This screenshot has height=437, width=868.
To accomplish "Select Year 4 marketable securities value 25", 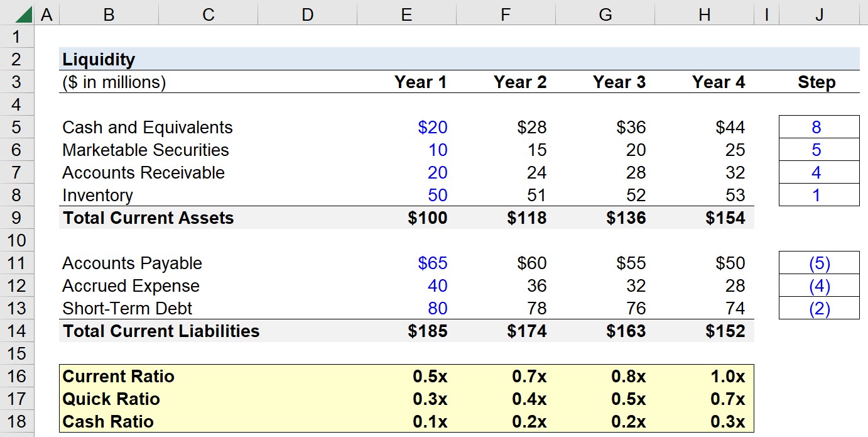I will tap(735, 150).
